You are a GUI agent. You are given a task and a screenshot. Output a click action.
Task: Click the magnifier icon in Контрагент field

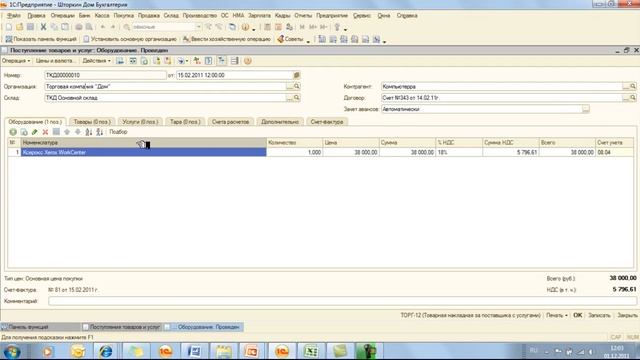click(633, 87)
